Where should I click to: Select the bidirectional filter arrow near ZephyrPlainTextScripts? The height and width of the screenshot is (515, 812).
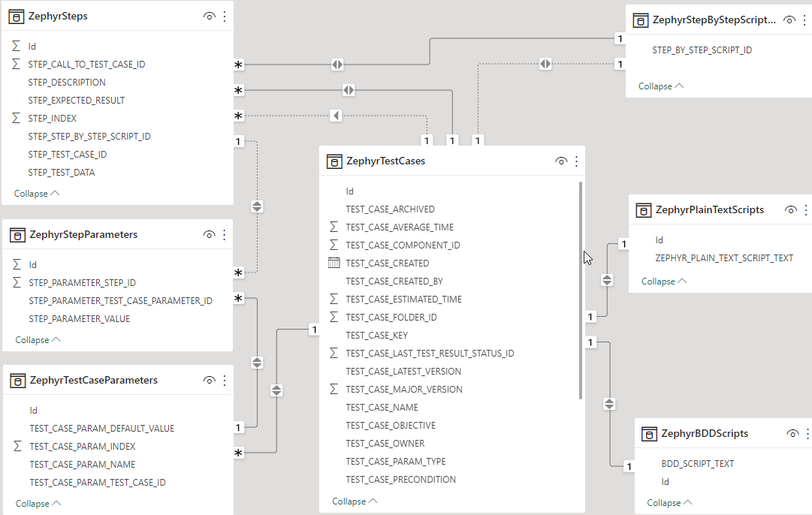click(x=608, y=280)
